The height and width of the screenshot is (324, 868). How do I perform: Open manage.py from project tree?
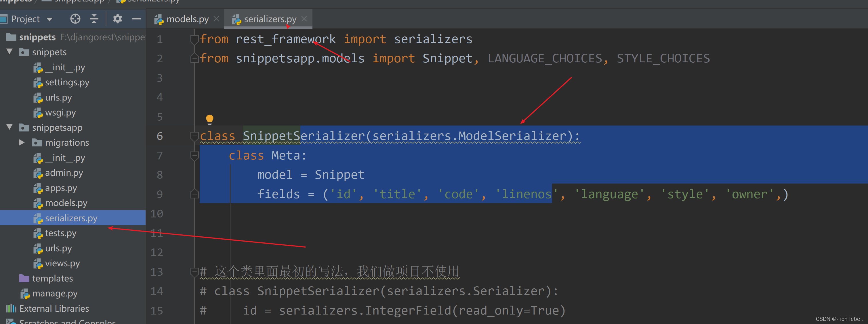point(55,294)
